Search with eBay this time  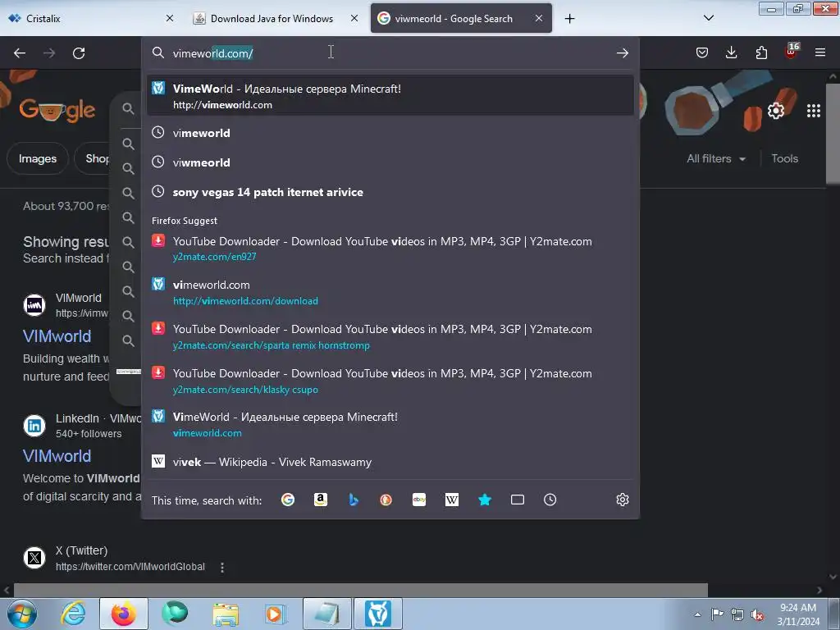pos(419,500)
